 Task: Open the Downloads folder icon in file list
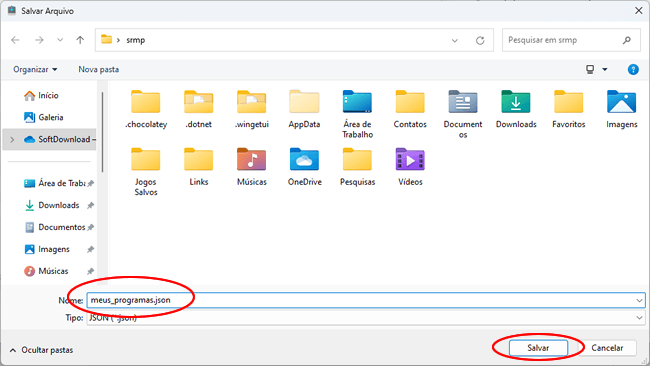tap(516, 102)
